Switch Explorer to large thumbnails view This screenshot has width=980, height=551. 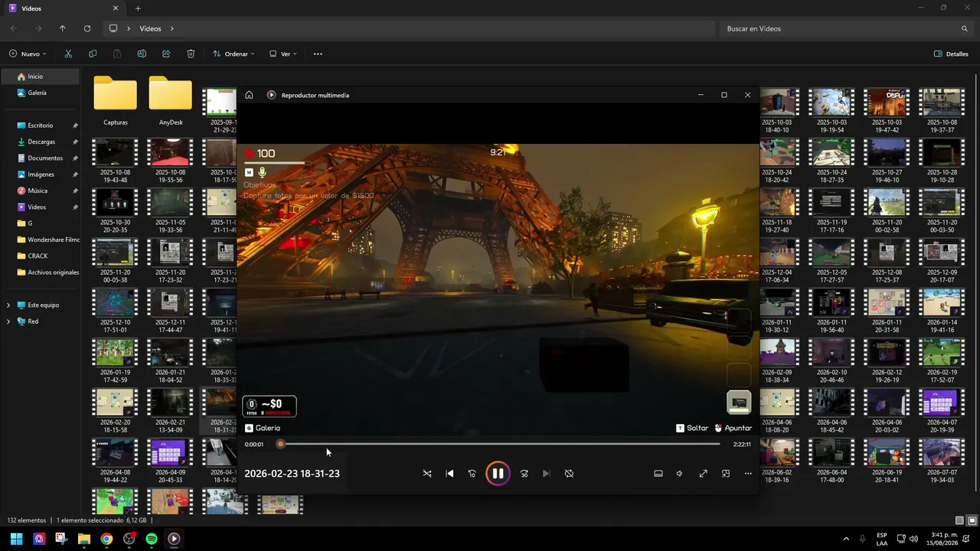[x=972, y=520]
